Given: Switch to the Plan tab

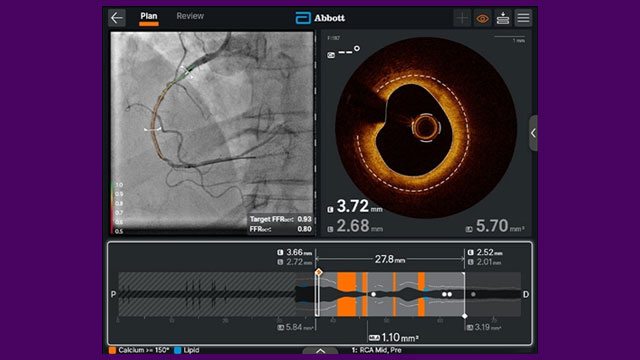Looking at the screenshot, I should [149, 16].
